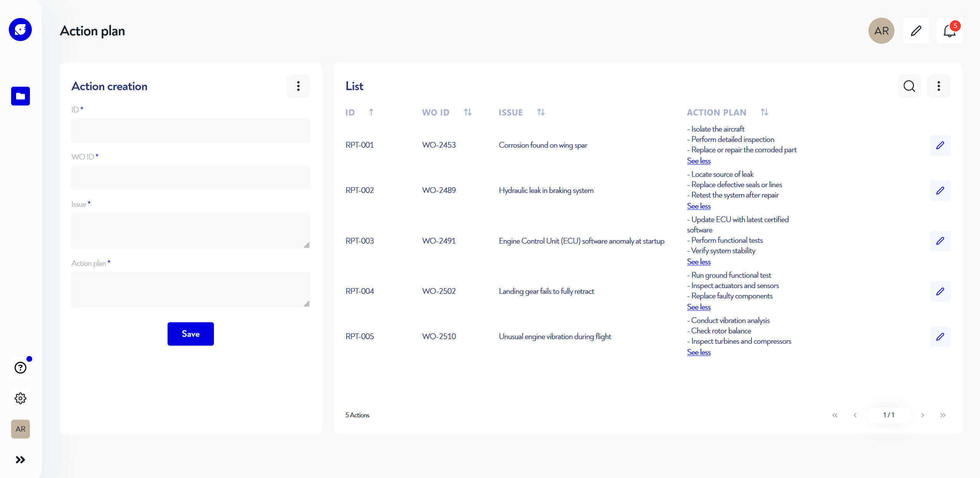This screenshot has width=980, height=478.
Task: Select the RPT-003 ID cell
Action: coord(360,241)
